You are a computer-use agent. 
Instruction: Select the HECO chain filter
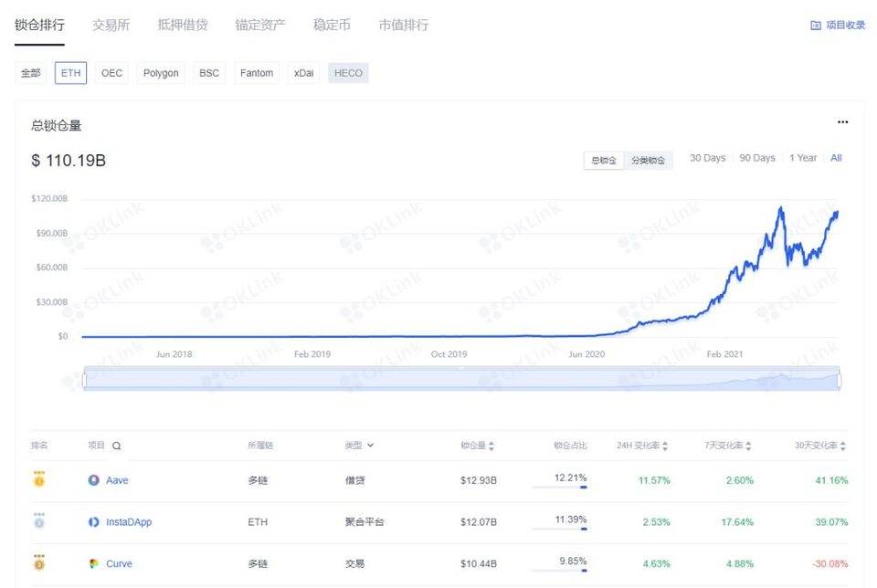348,73
